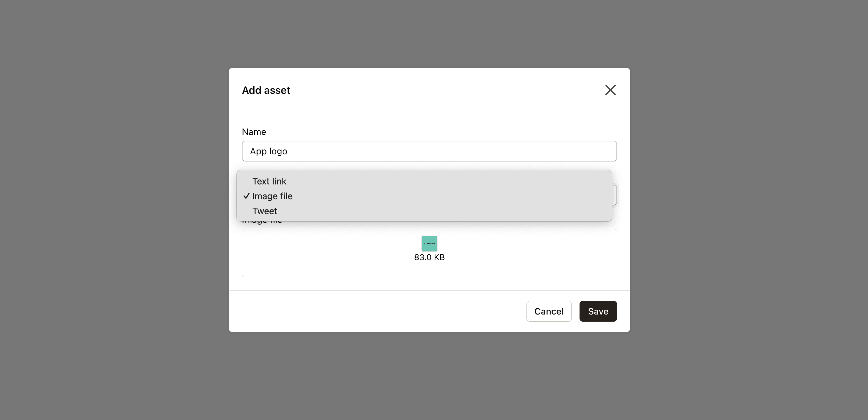Click the currently checked Image file entry
The image size is (868, 420).
click(272, 196)
